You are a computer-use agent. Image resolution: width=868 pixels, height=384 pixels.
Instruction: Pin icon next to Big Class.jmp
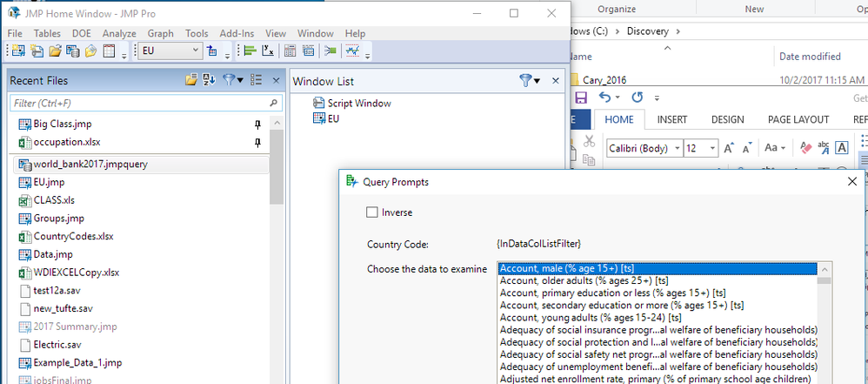tap(257, 125)
